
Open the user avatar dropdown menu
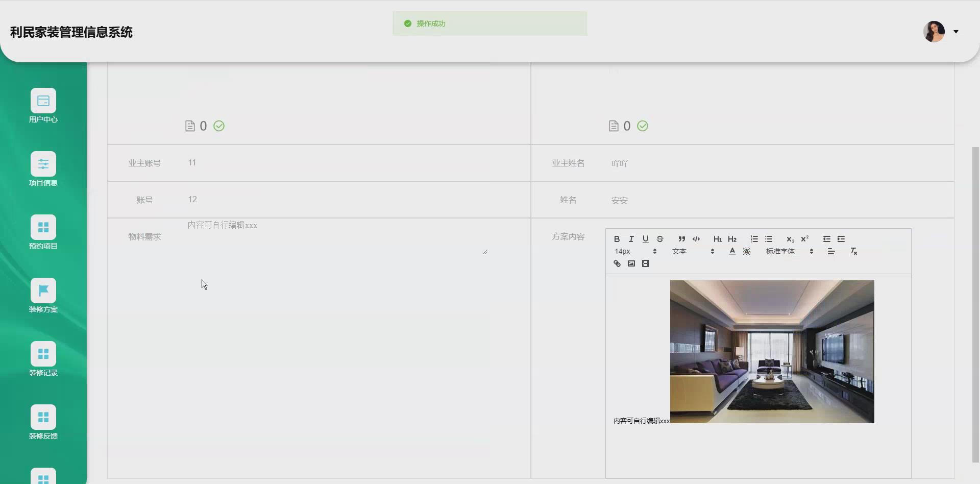point(941,32)
